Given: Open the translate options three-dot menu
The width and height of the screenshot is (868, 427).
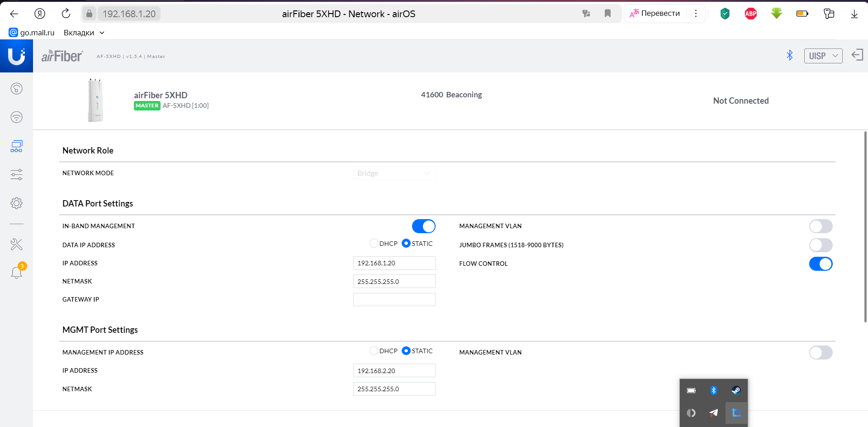Looking at the screenshot, I should point(696,14).
